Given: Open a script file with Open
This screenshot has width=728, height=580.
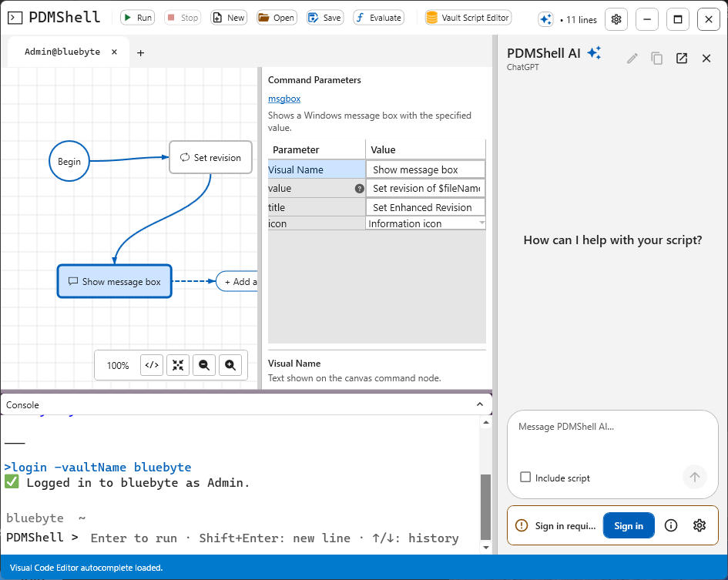Looking at the screenshot, I should pyautogui.click(x=277, y=18).
